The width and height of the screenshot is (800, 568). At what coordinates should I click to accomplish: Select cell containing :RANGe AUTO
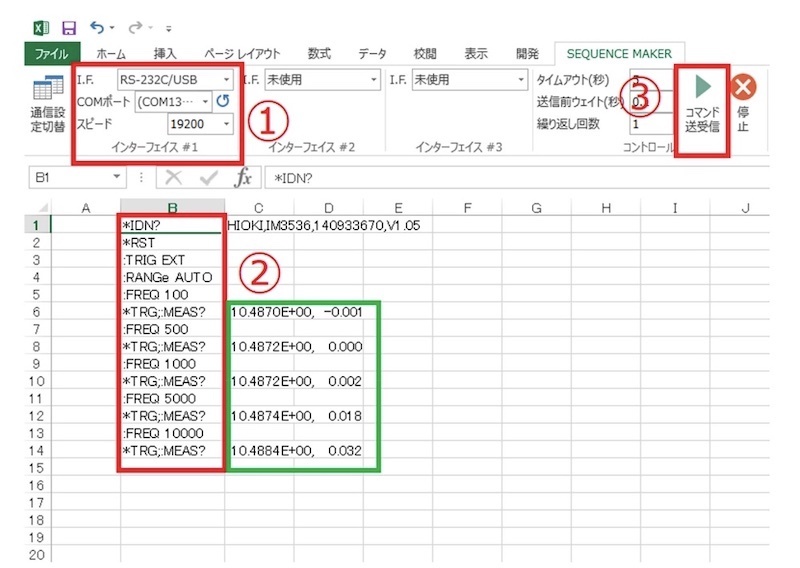[x=172, y=277]
